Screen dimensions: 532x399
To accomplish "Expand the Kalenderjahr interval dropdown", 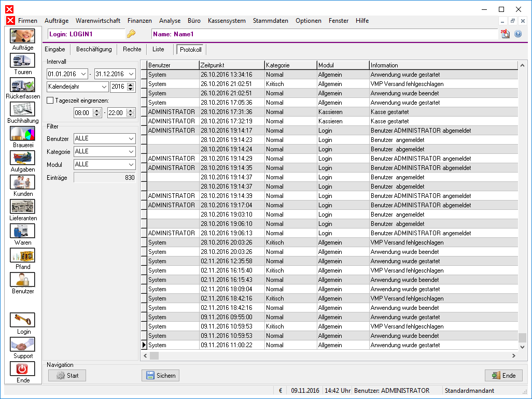I will 104,87.
